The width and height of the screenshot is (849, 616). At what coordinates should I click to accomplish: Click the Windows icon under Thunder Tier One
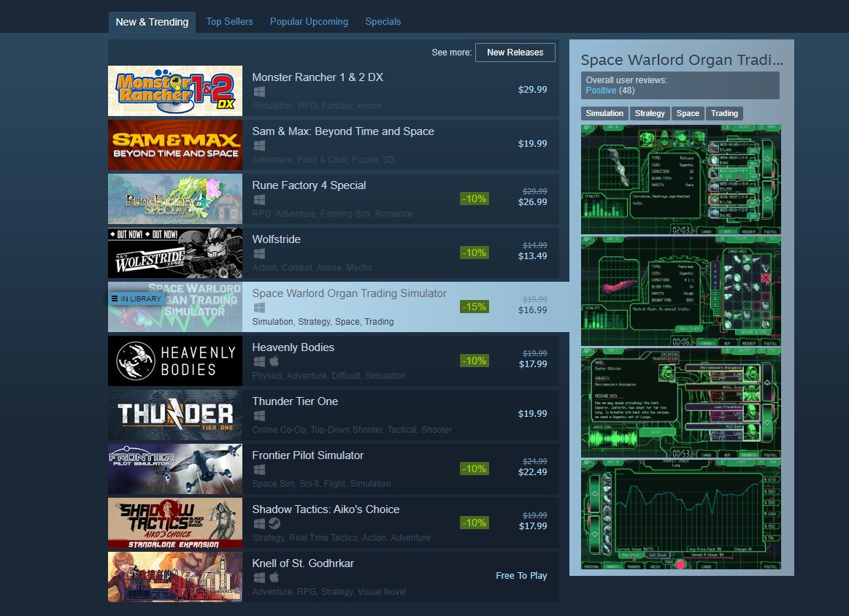pyautogui.click(x=259, y=416)
